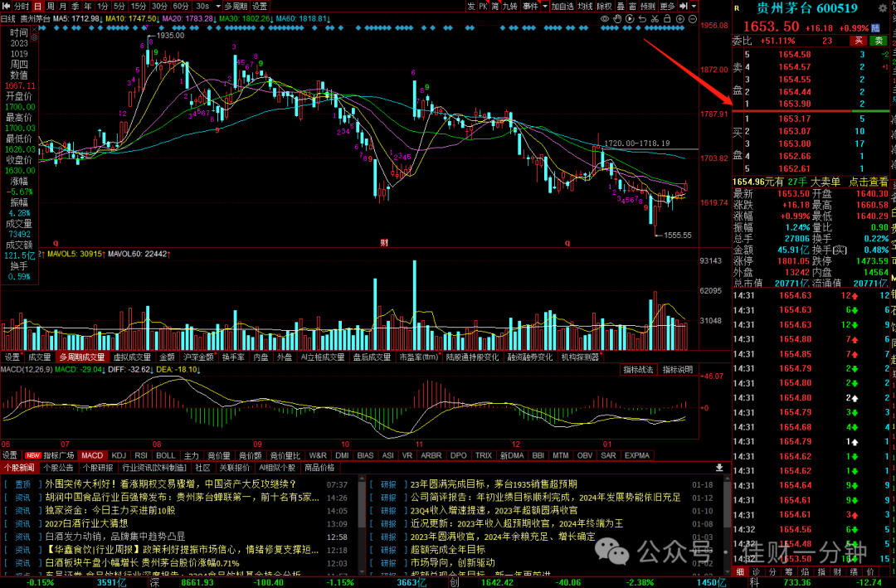This screenshot has height=588, width=896.
Task: Click the forward arrow icon at toolbar end
Action: (x=684, y=6)
